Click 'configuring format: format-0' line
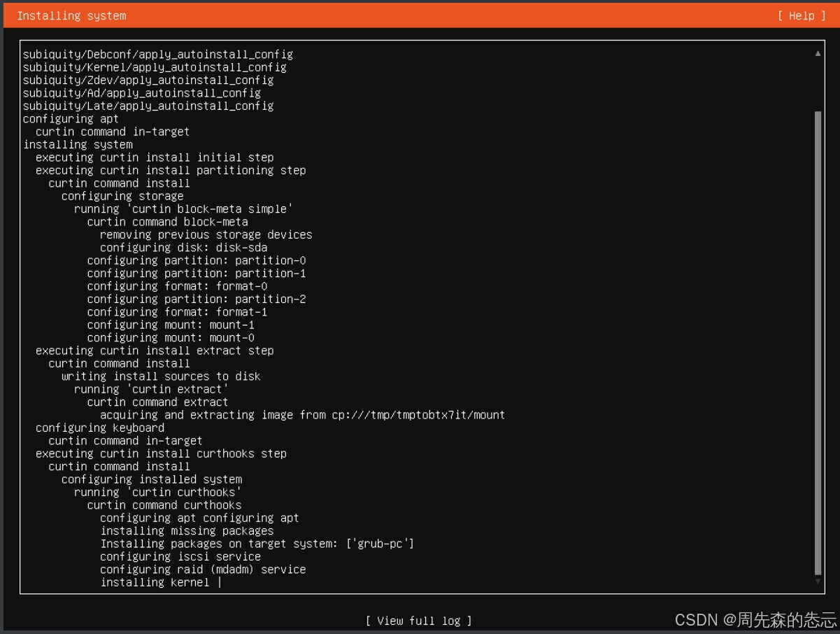Image resolution: width=840 pixels, height=634 pixels. [x=178, y=286]
